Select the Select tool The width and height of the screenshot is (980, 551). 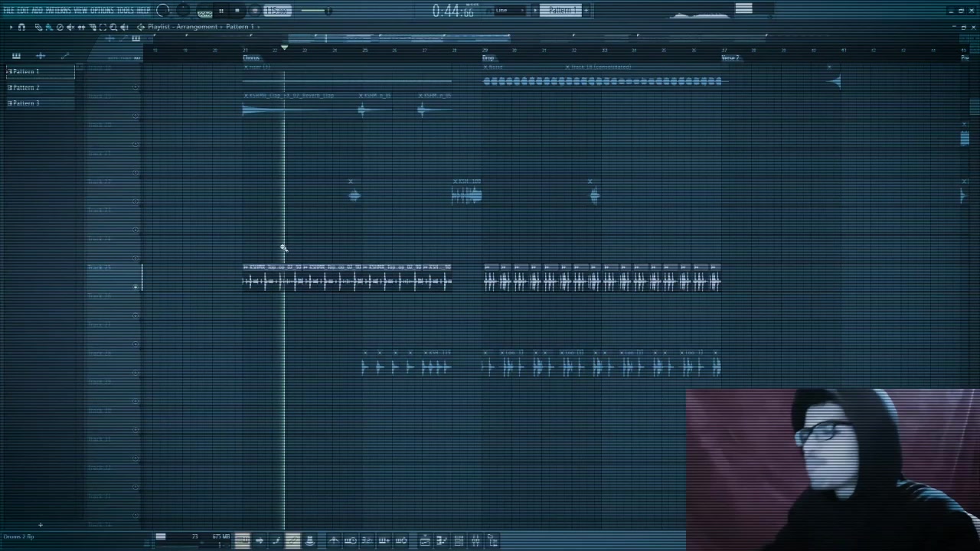tap(103, 27)
